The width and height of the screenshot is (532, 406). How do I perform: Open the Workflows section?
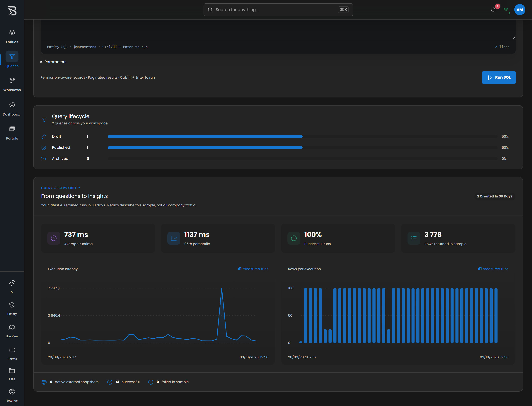[x=12, y=85]
